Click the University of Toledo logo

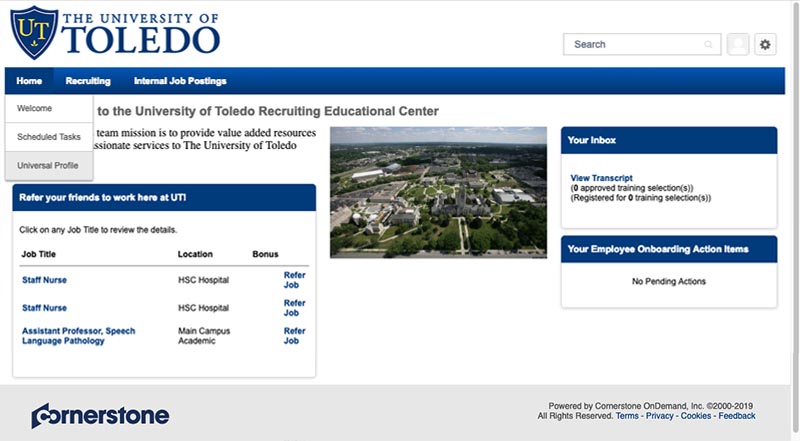tap(115, 32)
